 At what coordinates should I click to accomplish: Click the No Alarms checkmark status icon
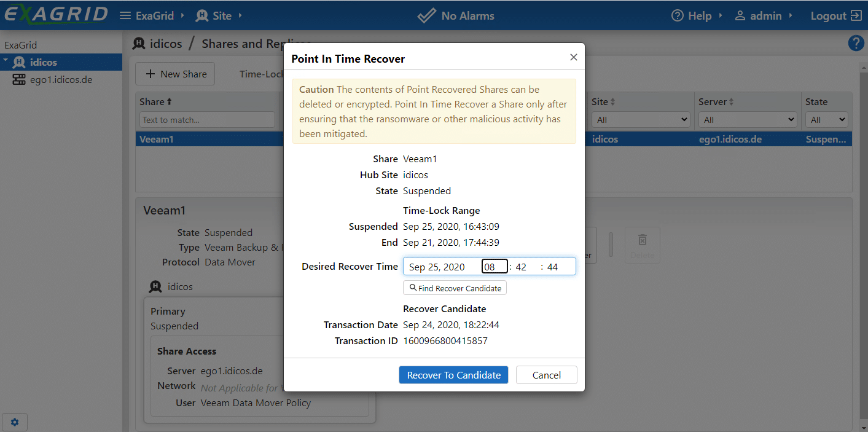point(426,16)
